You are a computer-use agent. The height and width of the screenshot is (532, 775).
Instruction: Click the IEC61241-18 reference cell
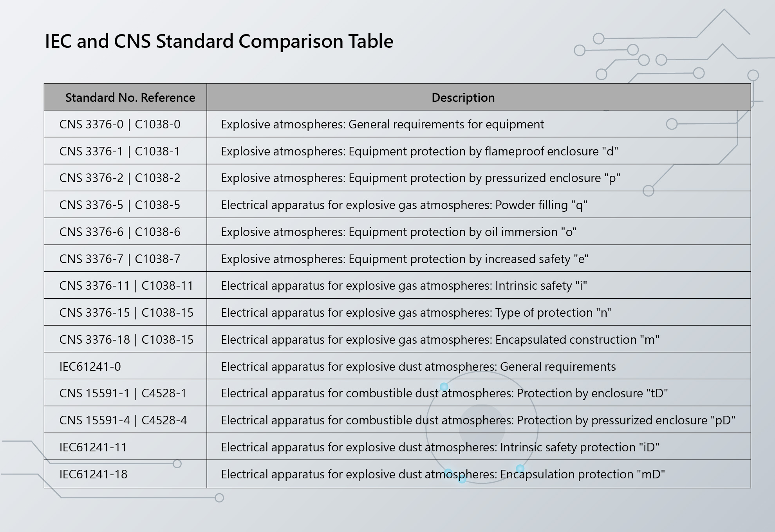[93, 474]
